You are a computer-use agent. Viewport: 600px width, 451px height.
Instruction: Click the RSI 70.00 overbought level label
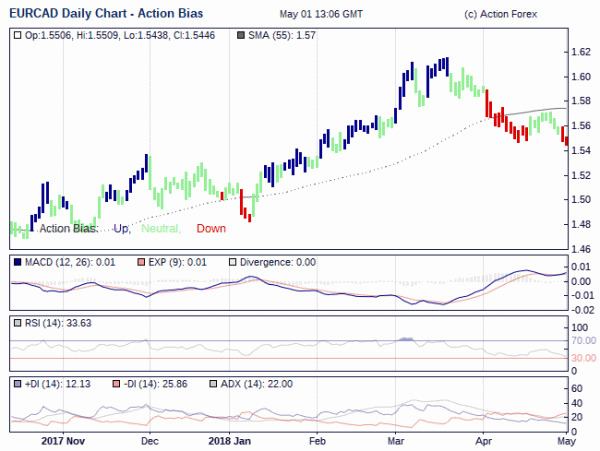point(583,341)
